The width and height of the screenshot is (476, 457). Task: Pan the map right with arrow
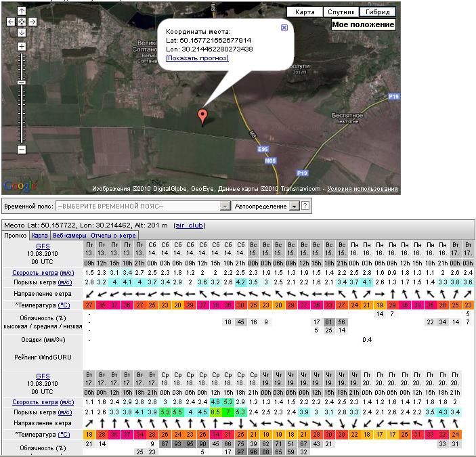pyautogui.click(x=32, y=22)
